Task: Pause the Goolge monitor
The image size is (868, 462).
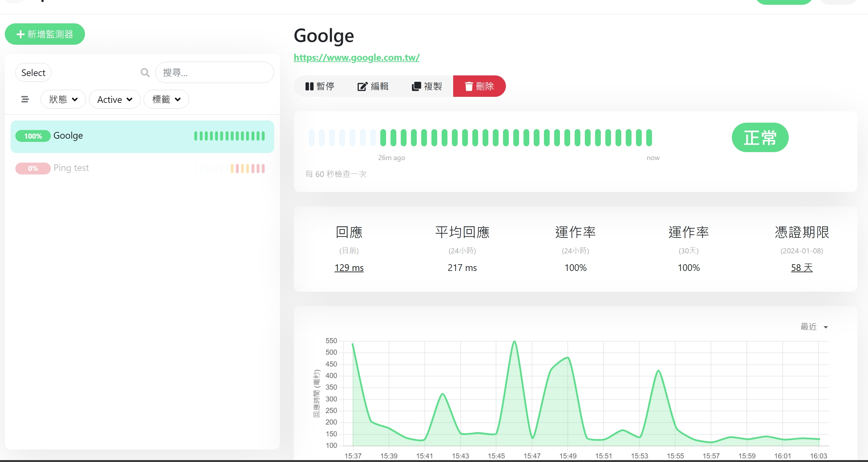Action: coord(320,86)
